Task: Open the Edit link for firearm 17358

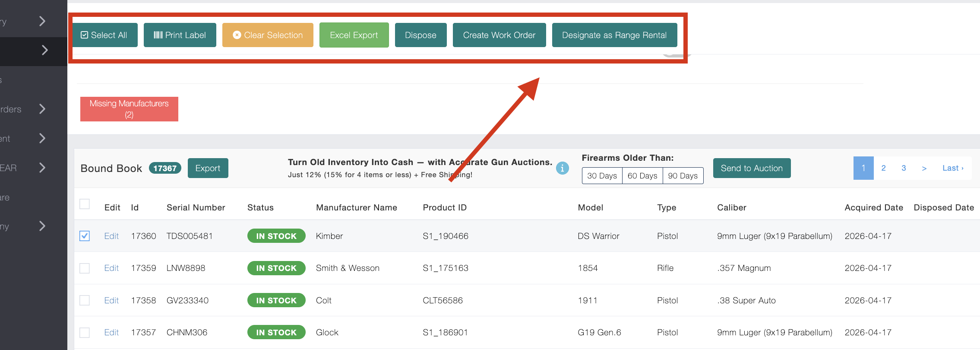Action: pos(111,300)
